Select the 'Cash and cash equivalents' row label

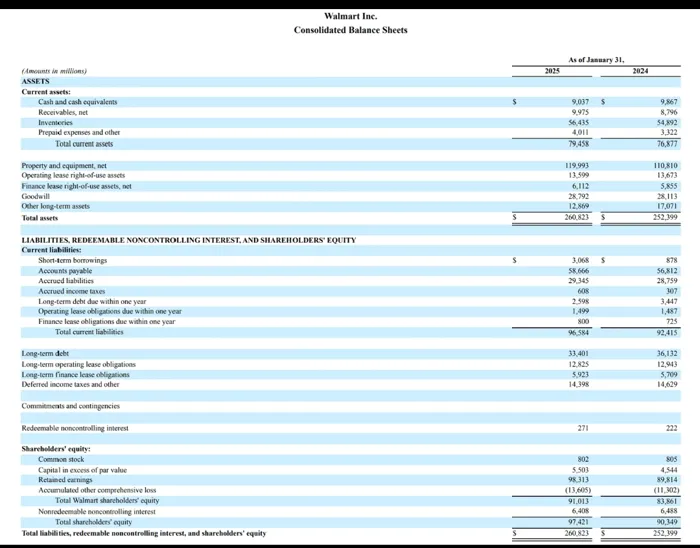(x=78, y=102)
